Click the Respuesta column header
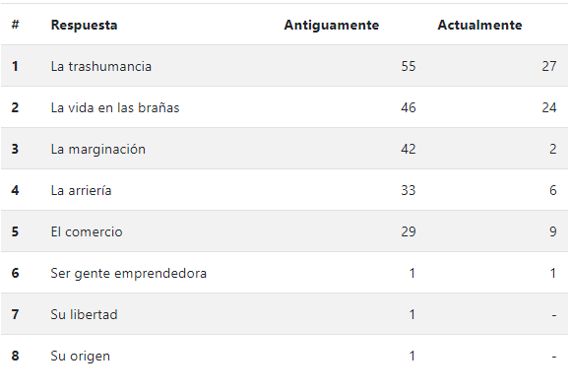Viewport: 571px width, 392px height. (84, 25)
